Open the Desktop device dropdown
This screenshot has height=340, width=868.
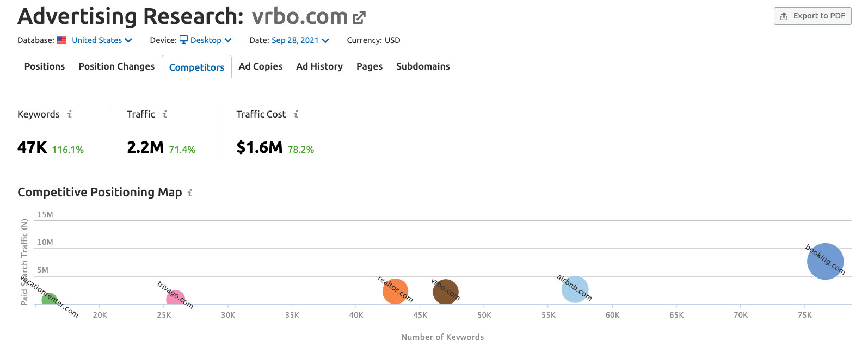[x=211, y=40]
